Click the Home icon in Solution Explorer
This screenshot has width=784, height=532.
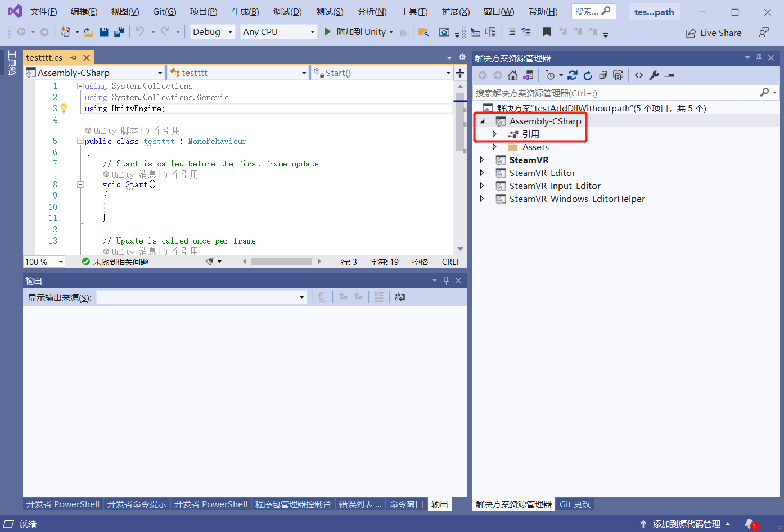coord(512,75)
